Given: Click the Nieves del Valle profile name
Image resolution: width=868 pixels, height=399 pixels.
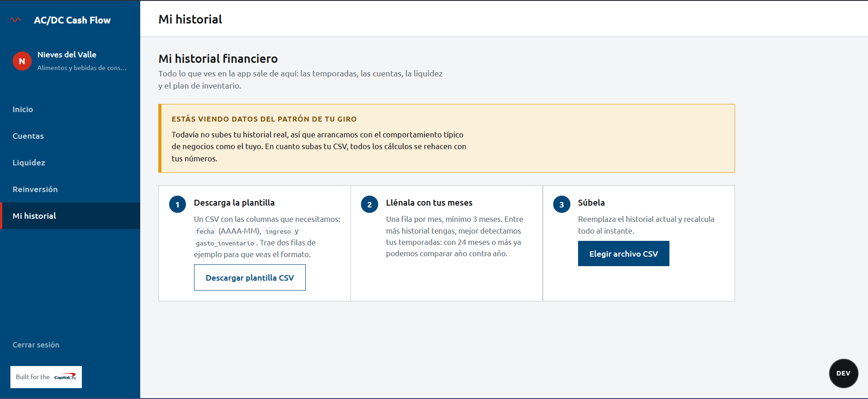Looking at the screenshot, I should coord(67,55).
